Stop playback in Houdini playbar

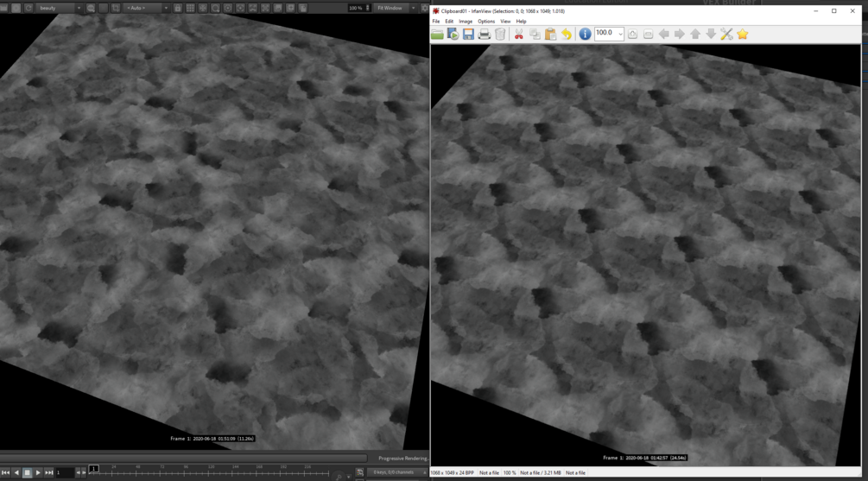(x=27, y=472)
